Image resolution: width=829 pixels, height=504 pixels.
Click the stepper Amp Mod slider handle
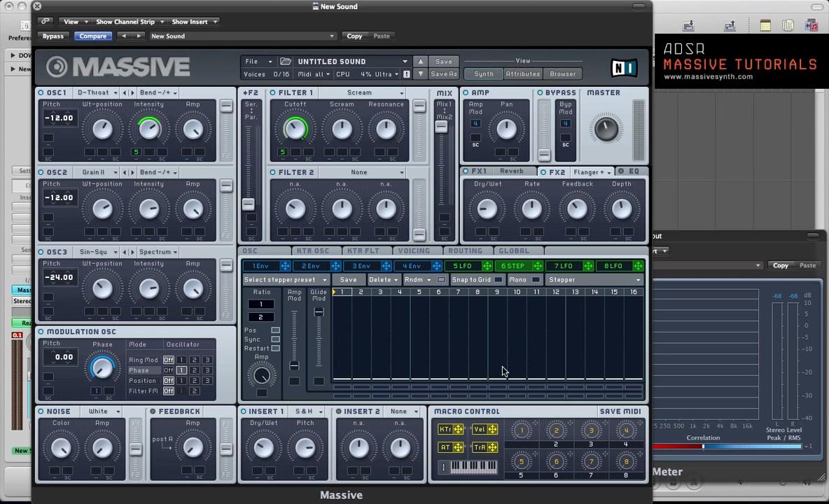(295, 365)
